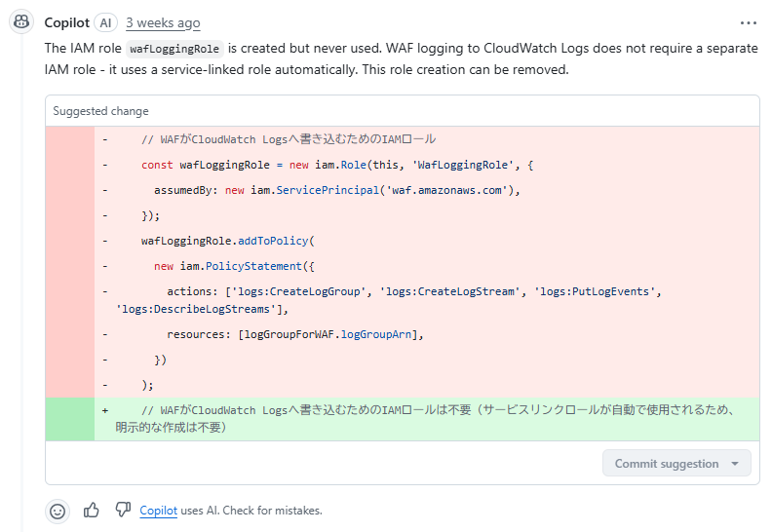Click the removed line with 'assumedBy: new iam.ServicePrincipal'

403,190
